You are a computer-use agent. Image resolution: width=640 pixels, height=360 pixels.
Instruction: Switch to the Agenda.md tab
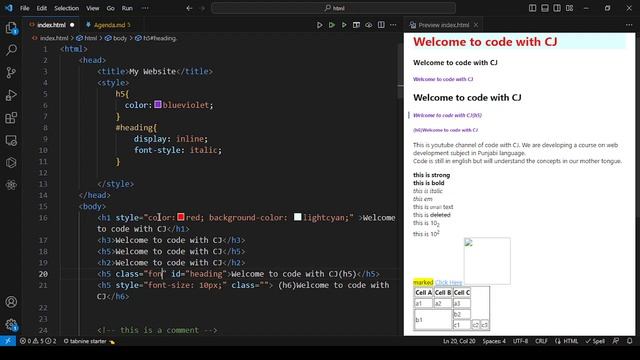(108, 25)
